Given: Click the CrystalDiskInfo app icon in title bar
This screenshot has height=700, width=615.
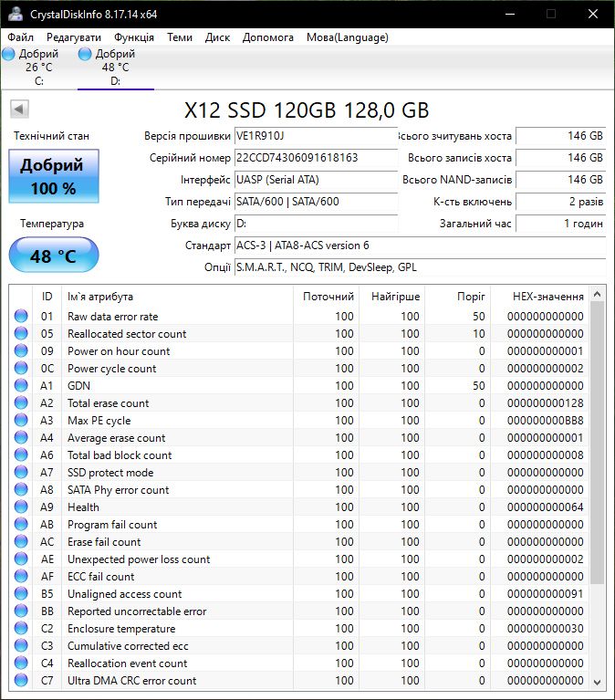Looking at the screenshot, I should (16, 14).
